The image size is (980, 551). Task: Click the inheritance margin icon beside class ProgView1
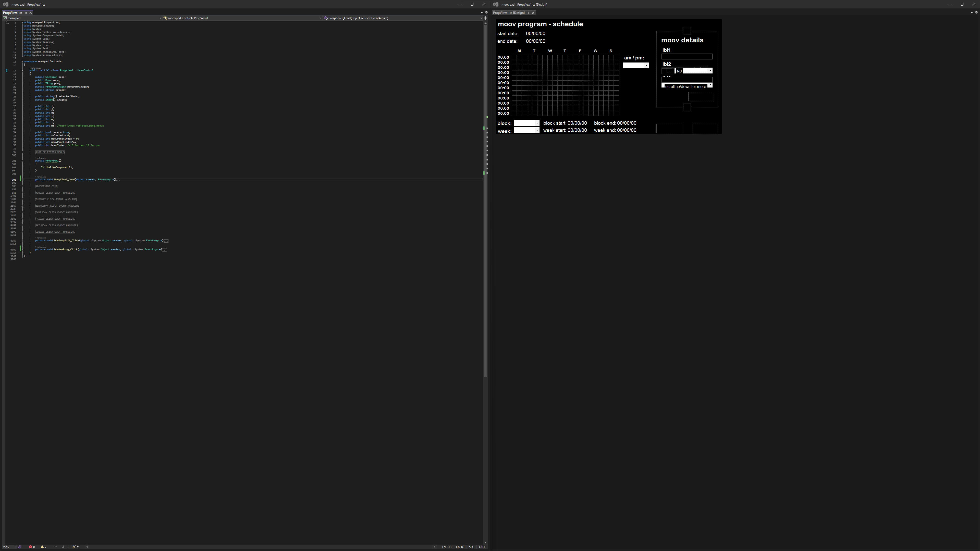(7, 70)
